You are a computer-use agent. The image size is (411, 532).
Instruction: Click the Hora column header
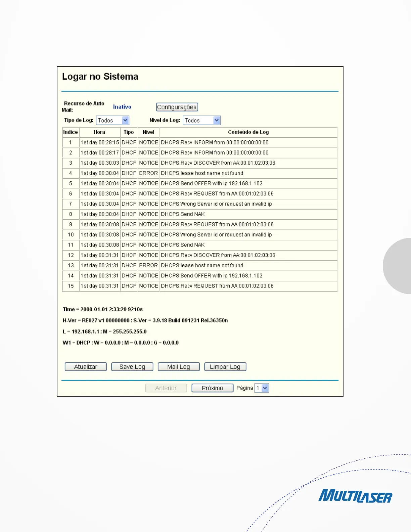99,132
